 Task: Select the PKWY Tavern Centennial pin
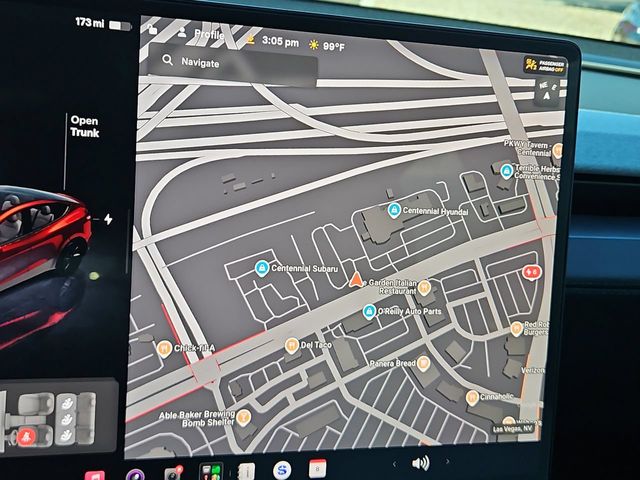tap(558, 151)
